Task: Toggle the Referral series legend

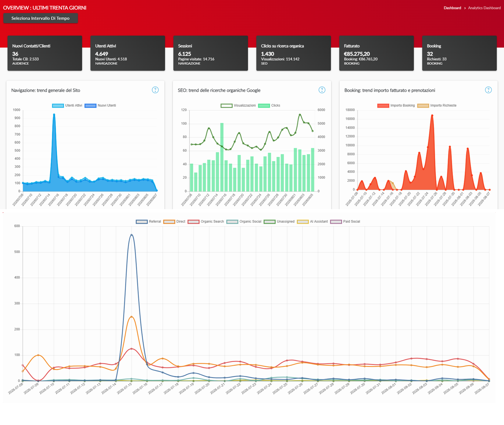Action: (148, 221)
